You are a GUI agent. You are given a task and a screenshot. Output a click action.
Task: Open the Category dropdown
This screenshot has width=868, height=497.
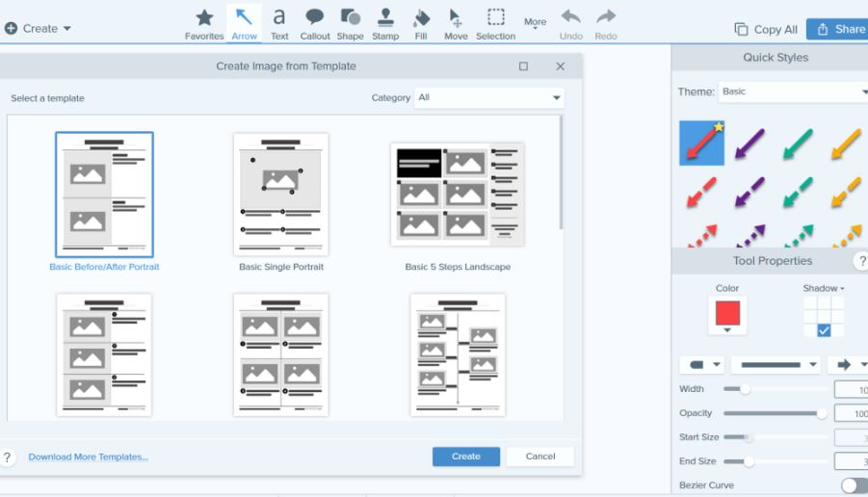tap(489, 97)
